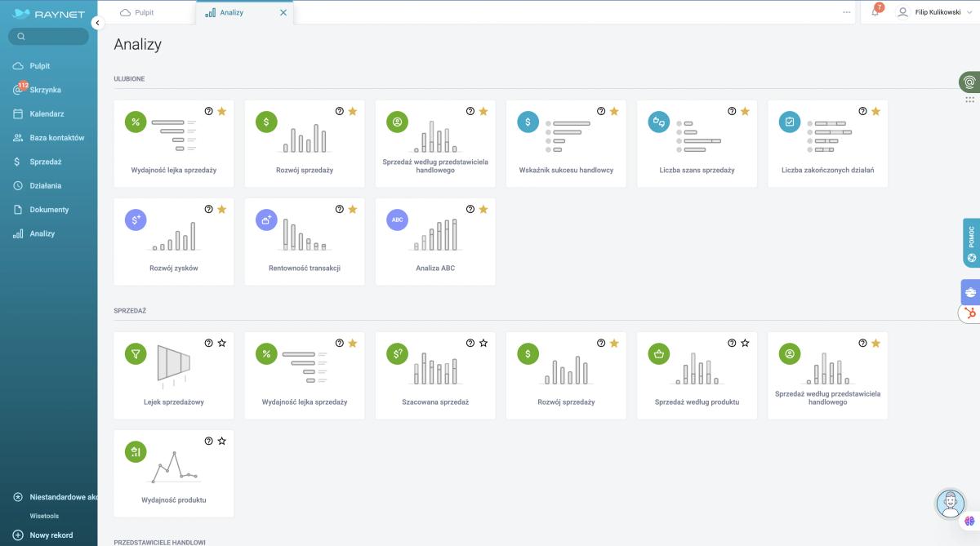Open Wydajność produktu analysis card
Screen dimensions: 980x546
pyautogui.click(x=174, y=473)
